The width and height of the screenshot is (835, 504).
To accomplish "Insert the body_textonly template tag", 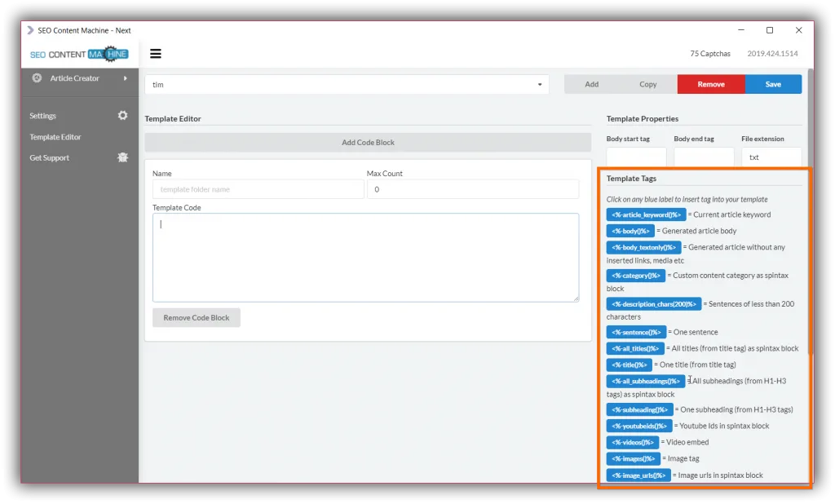I will click(644, 247).
